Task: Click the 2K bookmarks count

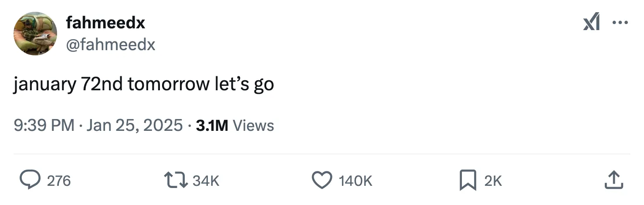Action: [x=493, y=181]
